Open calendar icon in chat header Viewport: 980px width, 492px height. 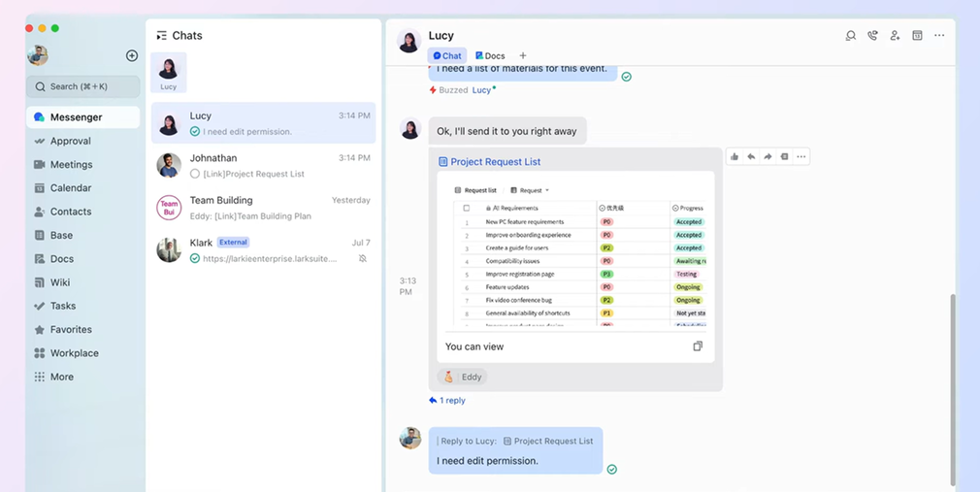917,36
